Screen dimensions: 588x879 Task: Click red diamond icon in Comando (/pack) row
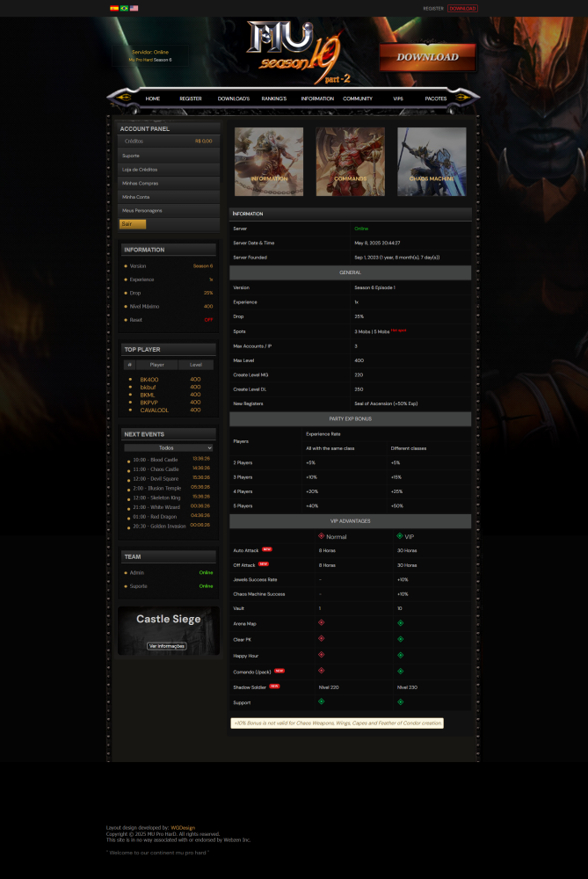click(x=321, y=671)
